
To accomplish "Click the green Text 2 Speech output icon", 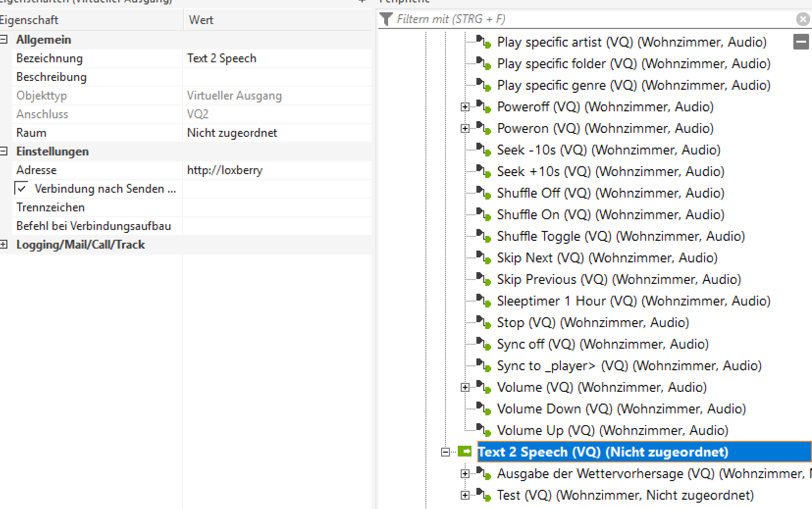I will click(464, 452).
